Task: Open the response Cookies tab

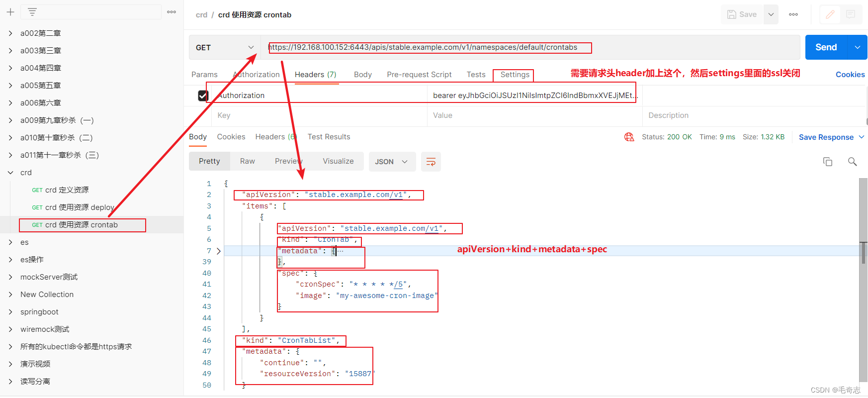Action: (x=231, y=137)
